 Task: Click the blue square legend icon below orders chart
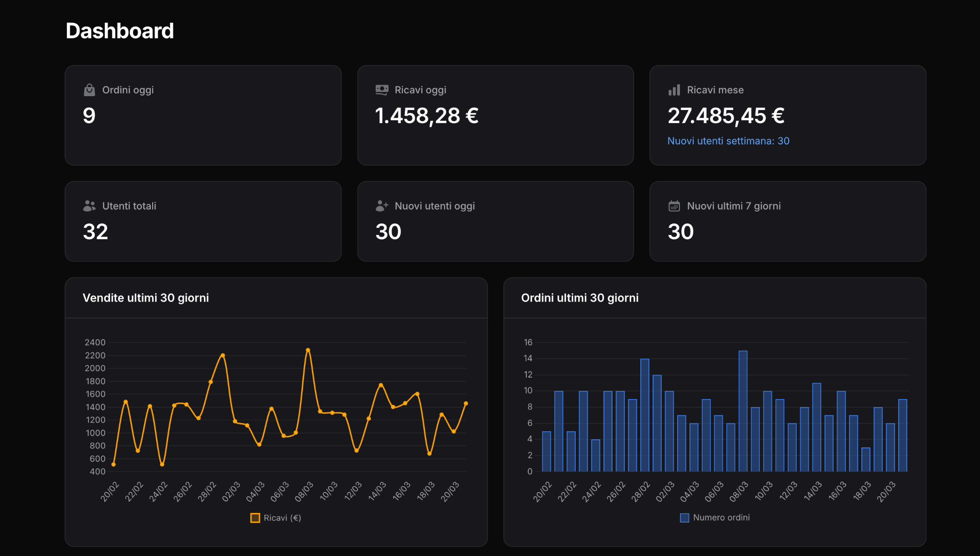click(684, 517)
